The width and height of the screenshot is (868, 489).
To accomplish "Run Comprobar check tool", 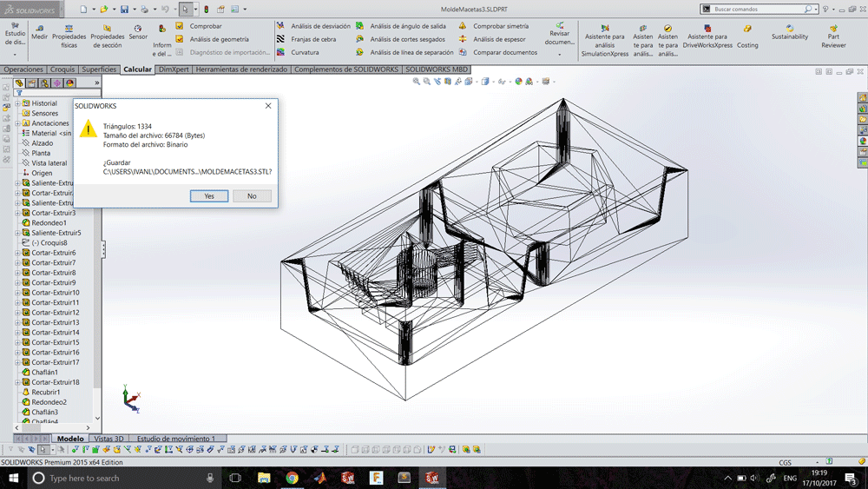I will pyautogui.click(x=200, y=26).
